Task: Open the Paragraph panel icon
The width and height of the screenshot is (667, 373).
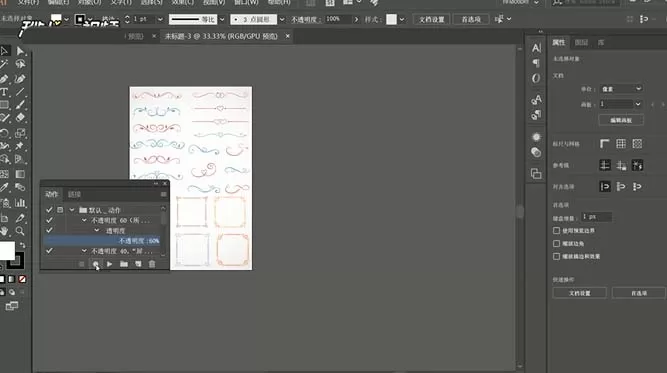Action: click(x=536, y=63)
